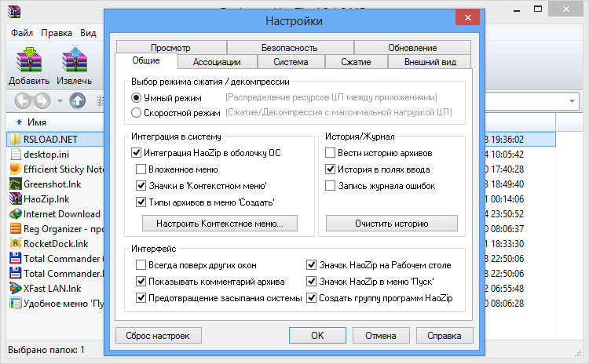589x364 pixels.
Task: Go up one folder with the blue up arrow
Action: click(78, 101)
